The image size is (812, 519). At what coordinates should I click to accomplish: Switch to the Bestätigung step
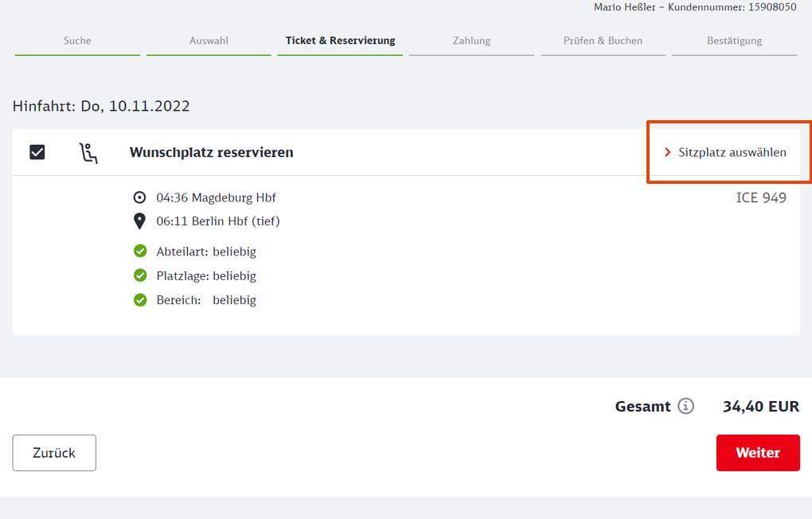click(x=734, y=41)
